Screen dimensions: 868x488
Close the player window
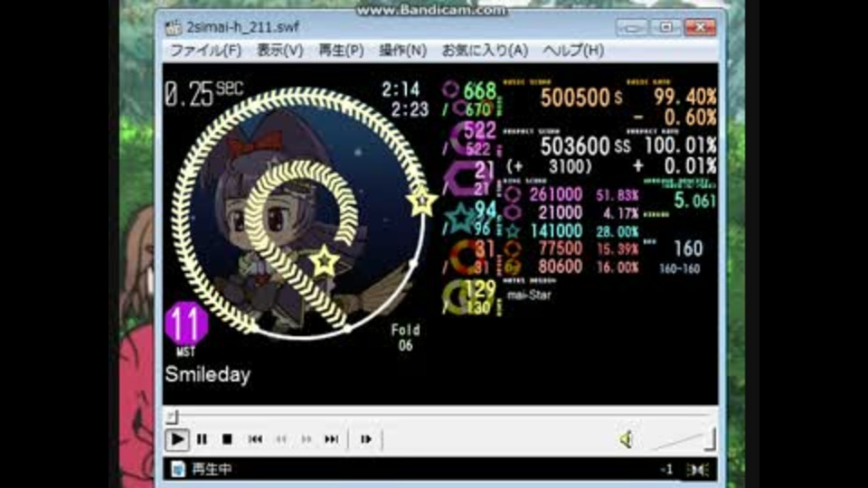coord(700,27)
